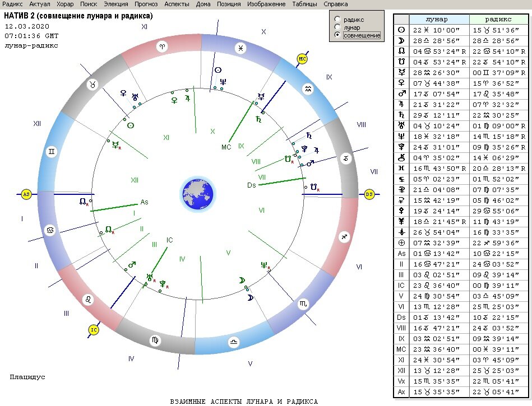
Task: Click the Capricorn sign on zodiac ring
Action: click(x=346, y=158)
